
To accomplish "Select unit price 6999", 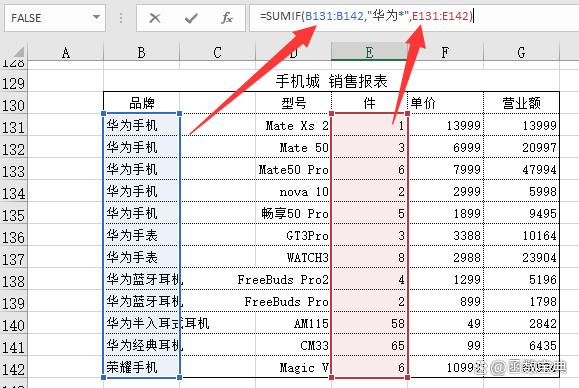I will pyautogui.click(x=445, y=147).
